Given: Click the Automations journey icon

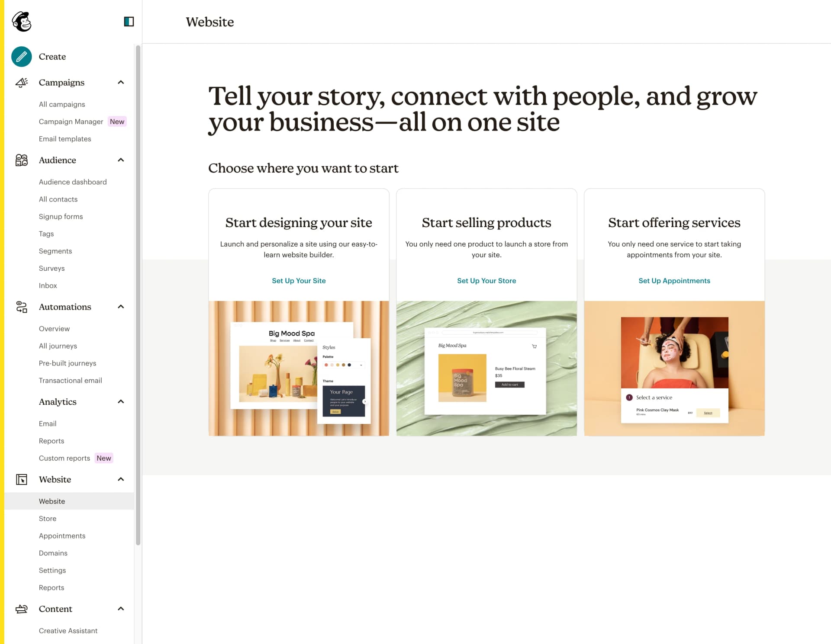Looking at the screenshot, I should coord(22,307).
